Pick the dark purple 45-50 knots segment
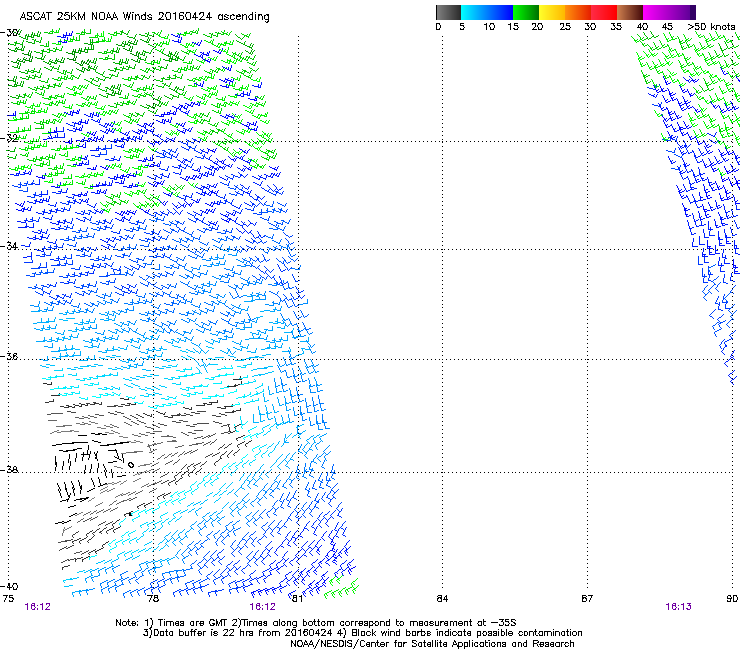The width and height of the screenshot is (740, 650). click(682, 12)
